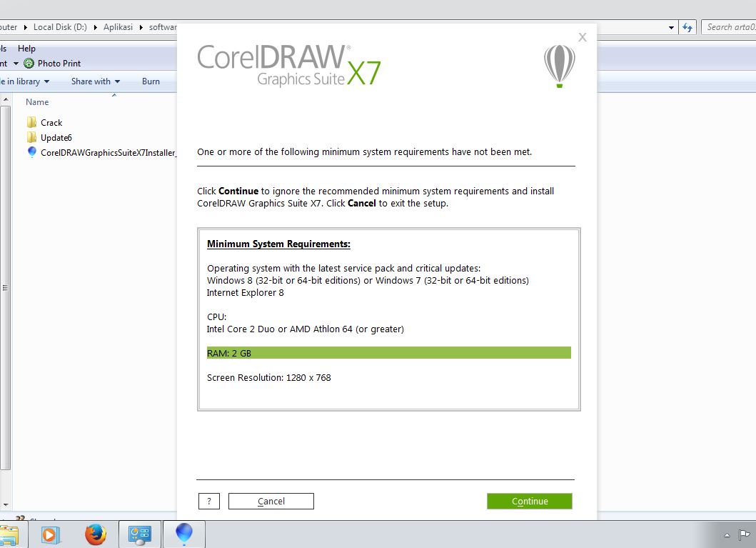Launch Firefox from the taskbar
Viewport: 756px width, 548px height.
pos(96,534)
